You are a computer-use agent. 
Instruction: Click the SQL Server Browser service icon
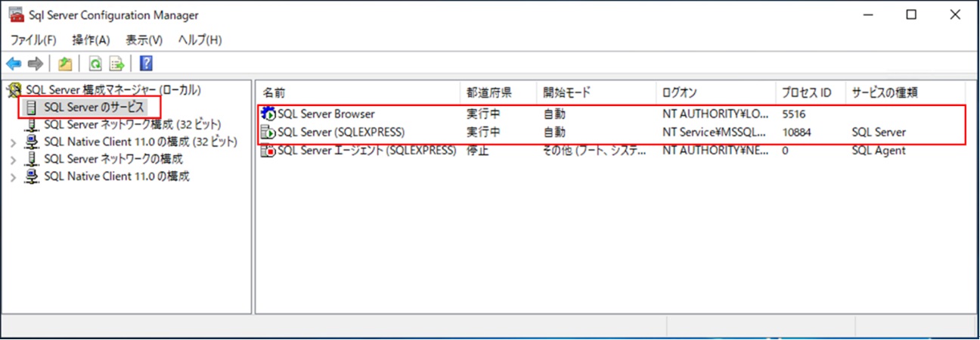pos(268,114)
